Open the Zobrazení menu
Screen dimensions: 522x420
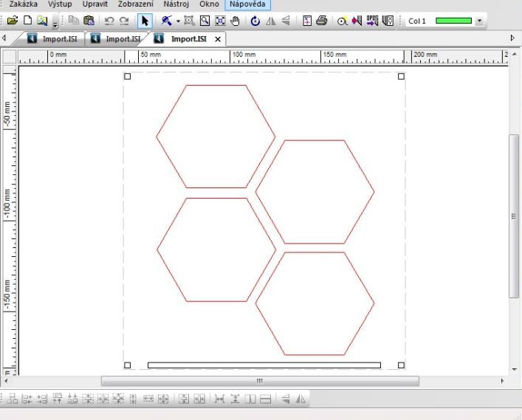point(136,4)
